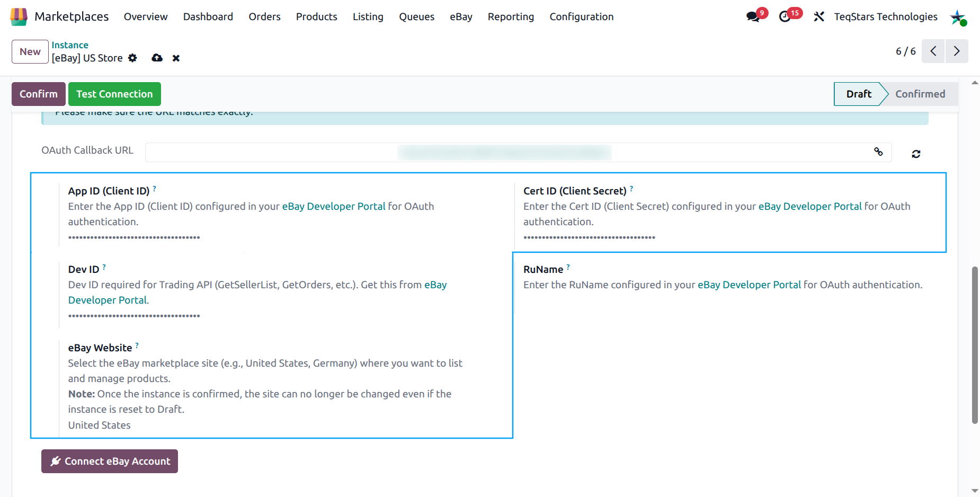Go to next record arrow

point(957,51)
